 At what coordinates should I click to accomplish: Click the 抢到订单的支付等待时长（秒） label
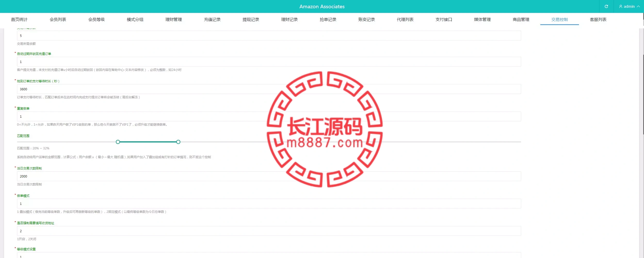pyautogui.click(x=38, y=81)
